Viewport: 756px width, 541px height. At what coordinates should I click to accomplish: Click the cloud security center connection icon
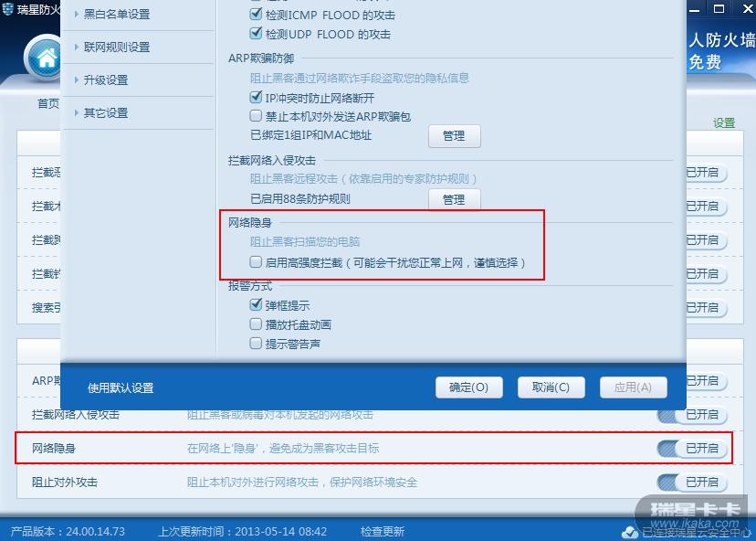tap(630, 532)
